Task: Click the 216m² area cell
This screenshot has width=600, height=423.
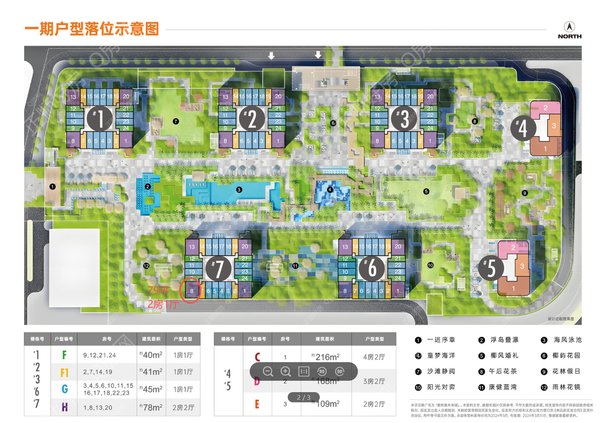Action: point(326,357)
